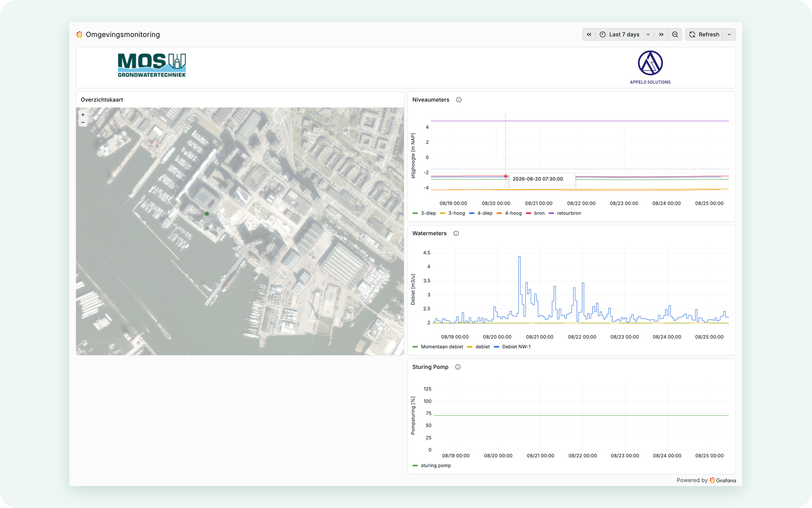Toggle the 3-hoog series in legend
This screenshot has width=812, height=508.
pyautogui.click(x=453, y=213)
